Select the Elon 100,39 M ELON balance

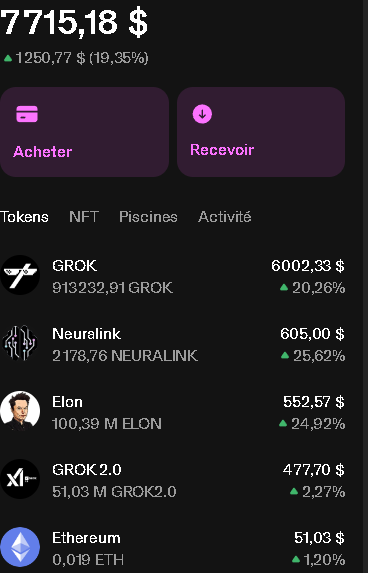107,424
